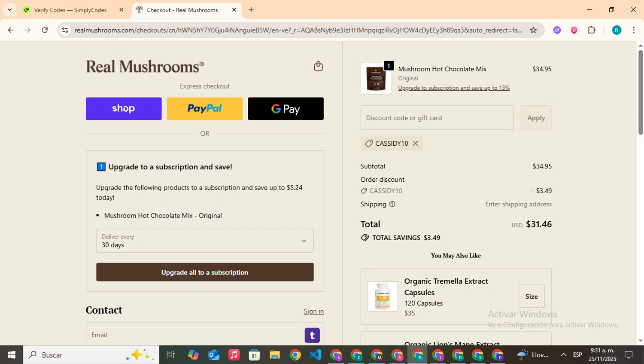This screenshot has height=364, width=644.
Task: Open the shopping bag cart icon
Action: (x=318, y=66)
